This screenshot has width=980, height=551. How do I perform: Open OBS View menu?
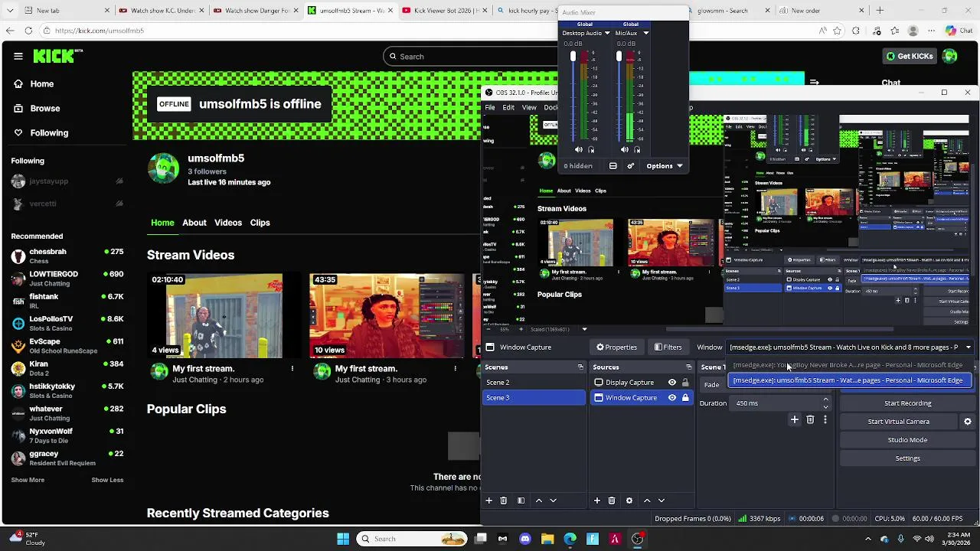(529, 108)
